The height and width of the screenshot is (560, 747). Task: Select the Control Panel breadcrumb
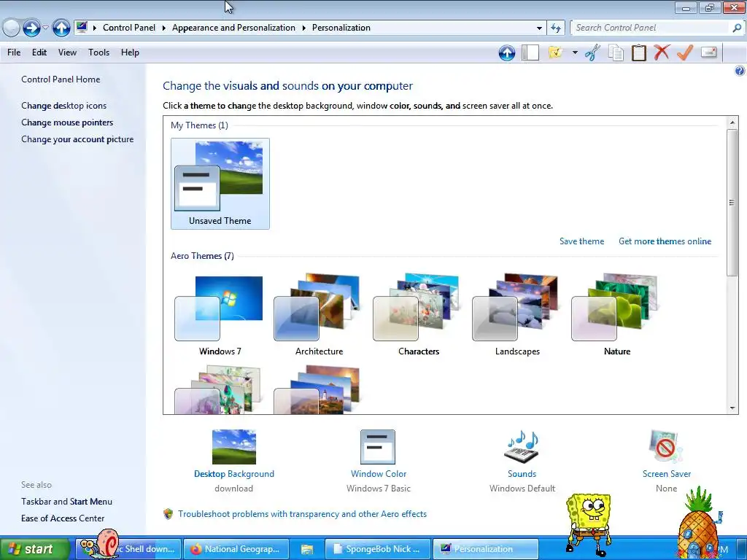(x=129, y=28)
